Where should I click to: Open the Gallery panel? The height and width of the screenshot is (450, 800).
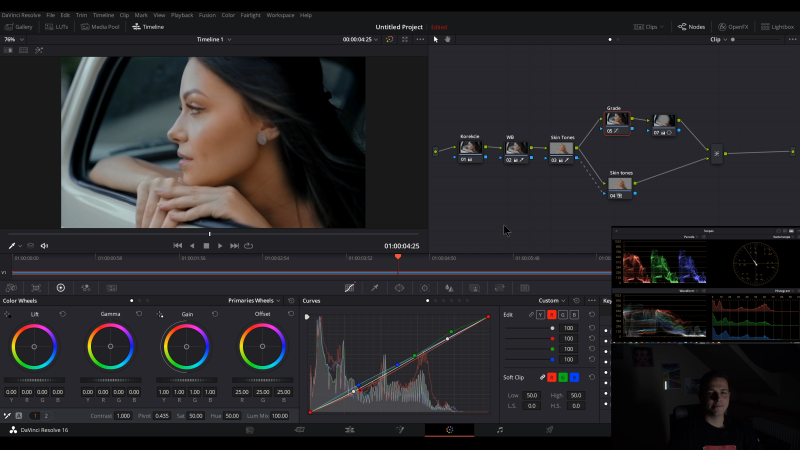pyautogui.click(x=18, y=27)
